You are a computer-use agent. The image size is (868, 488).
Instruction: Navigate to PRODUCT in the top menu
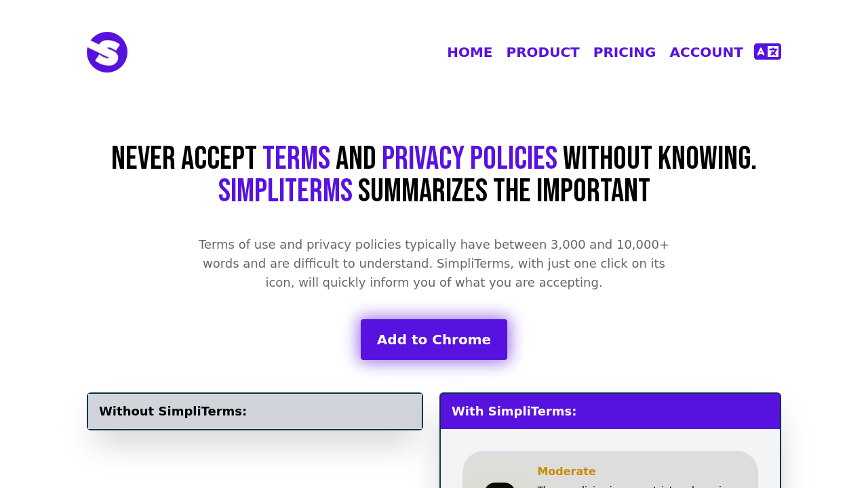[542, 51]
